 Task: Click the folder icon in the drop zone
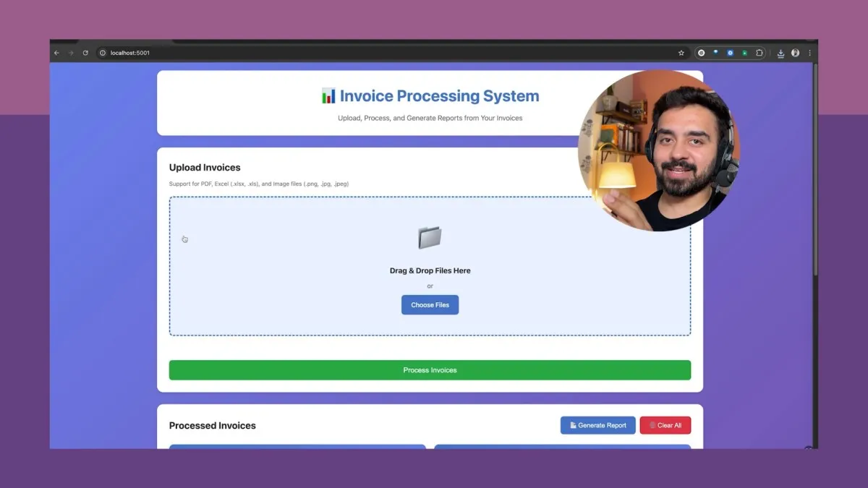click(x=430, y=237)
